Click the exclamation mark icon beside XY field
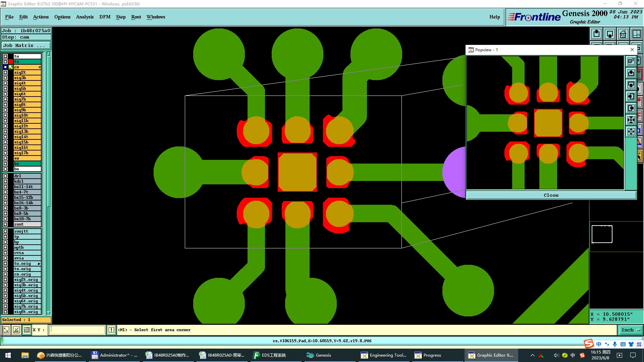The image size is (644, 362). (111, 330)
